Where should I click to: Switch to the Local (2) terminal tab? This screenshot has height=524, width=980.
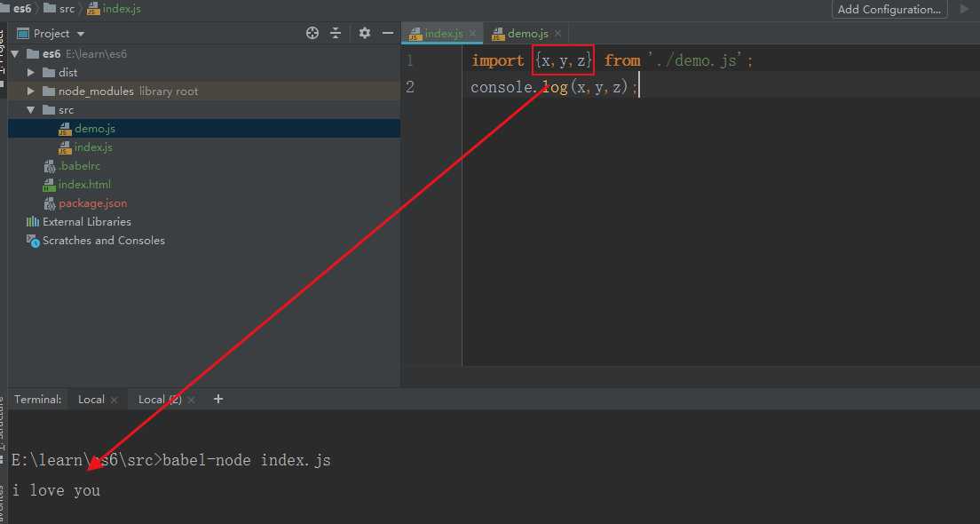pyautogui.click(x=160, y=400)
